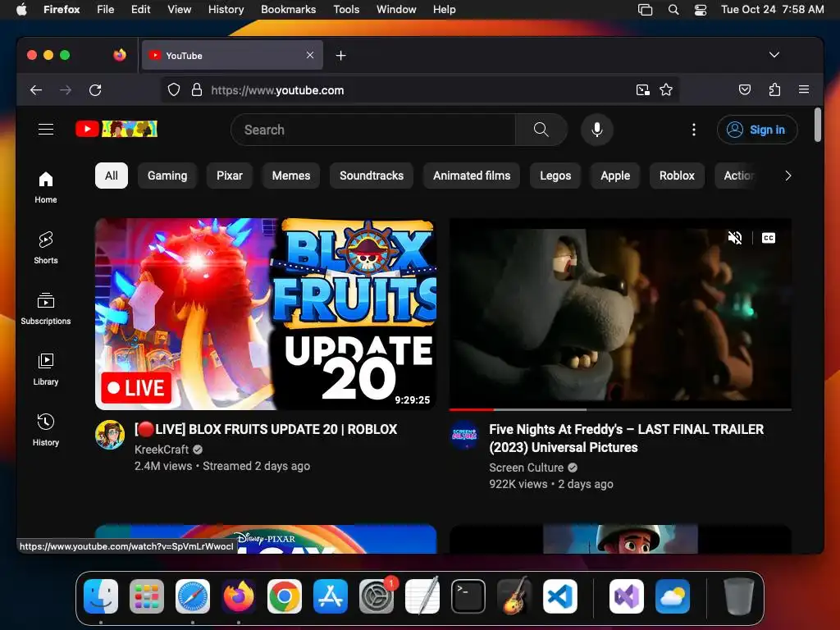Open Spotlight search in the menu bar
This screenshot has height=630, width=840.
(673, 9)
